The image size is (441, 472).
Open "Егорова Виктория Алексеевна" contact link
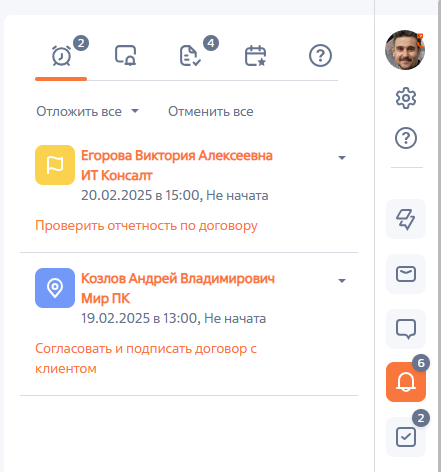177,156
